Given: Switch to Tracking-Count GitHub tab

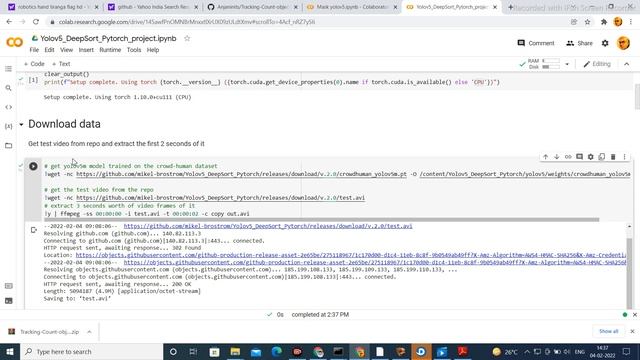Looking at the screenshot, I should point(252,7).
